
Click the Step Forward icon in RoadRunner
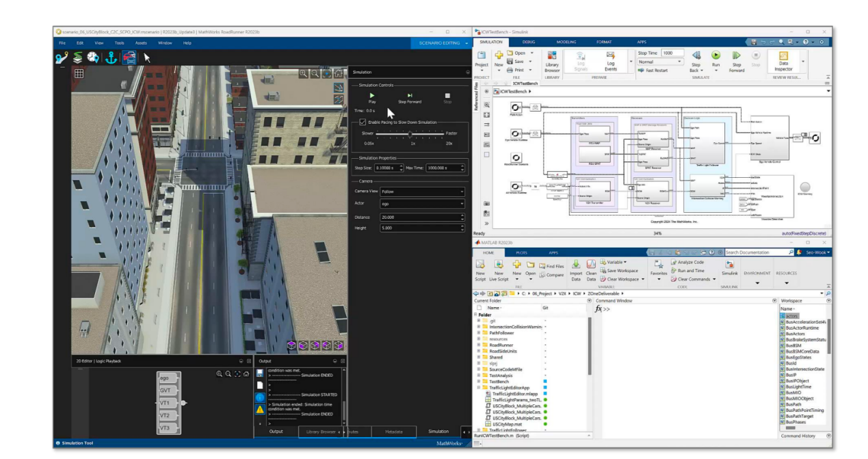tap(410, 96)
